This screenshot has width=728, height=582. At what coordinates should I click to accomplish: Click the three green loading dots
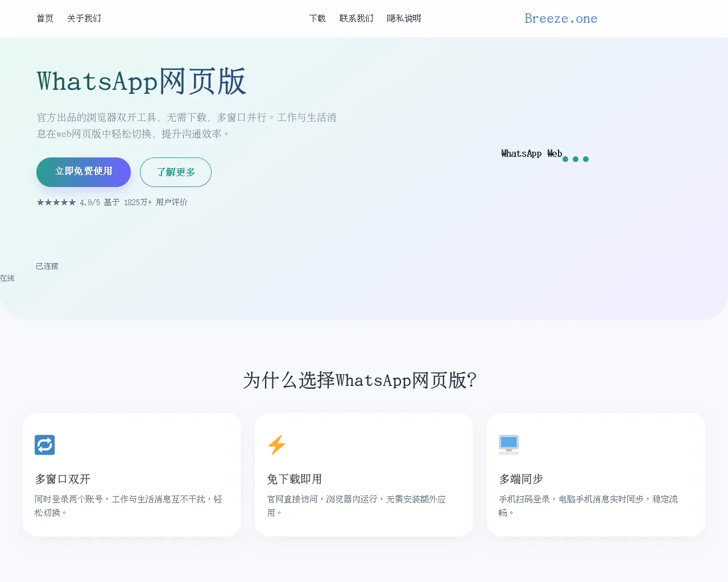tap(576, 159)
